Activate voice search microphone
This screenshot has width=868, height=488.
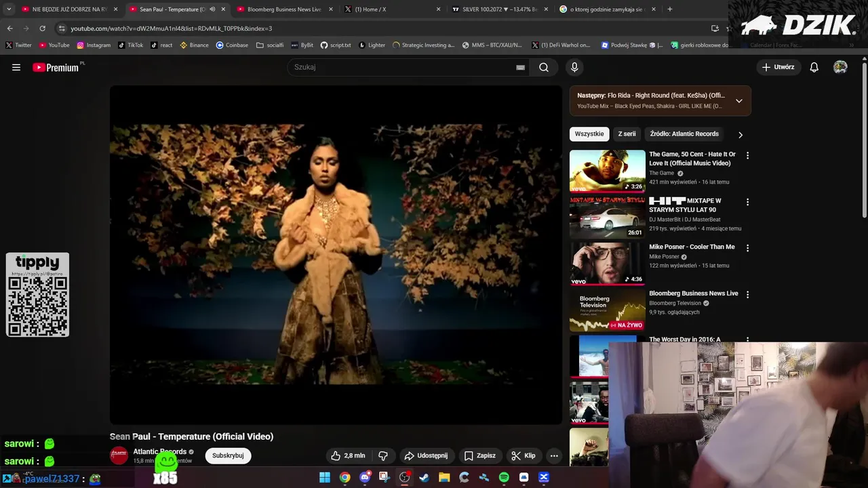574,67
